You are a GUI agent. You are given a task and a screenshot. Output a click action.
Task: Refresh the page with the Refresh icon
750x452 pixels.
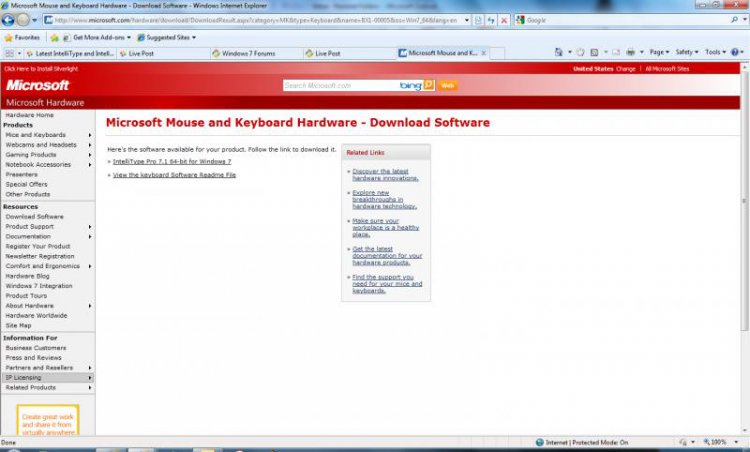(x=491, y=20)
